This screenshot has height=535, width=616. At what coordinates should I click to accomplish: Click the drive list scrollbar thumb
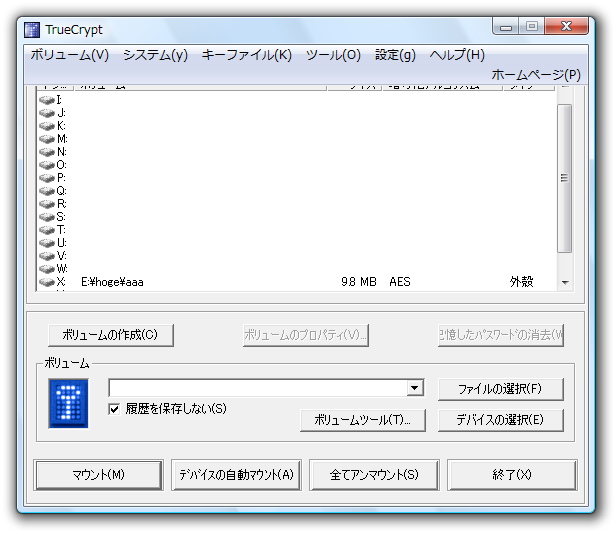tap(565, 178)
